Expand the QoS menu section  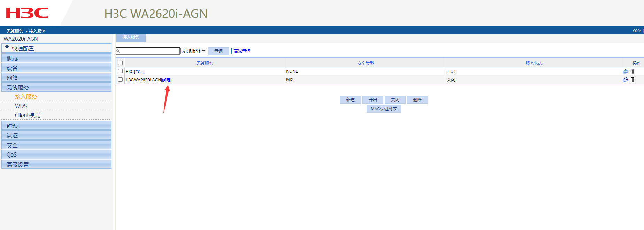pyautogui.click(x=56, y=154)
